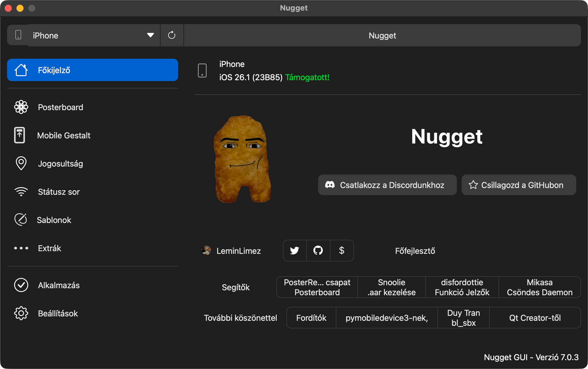
Task: Open LeminLimez's Twitter link
Action: [295, 251]
